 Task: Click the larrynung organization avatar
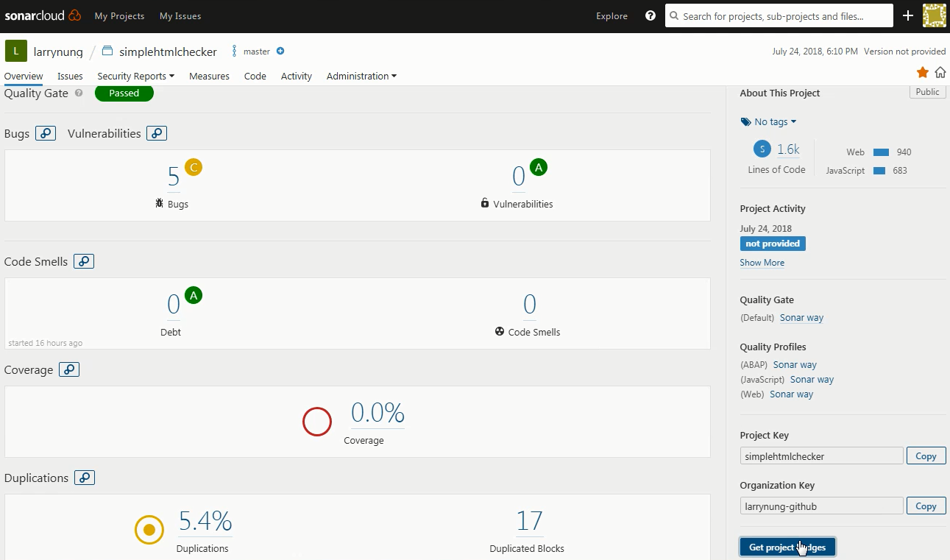tap(16, 52)
